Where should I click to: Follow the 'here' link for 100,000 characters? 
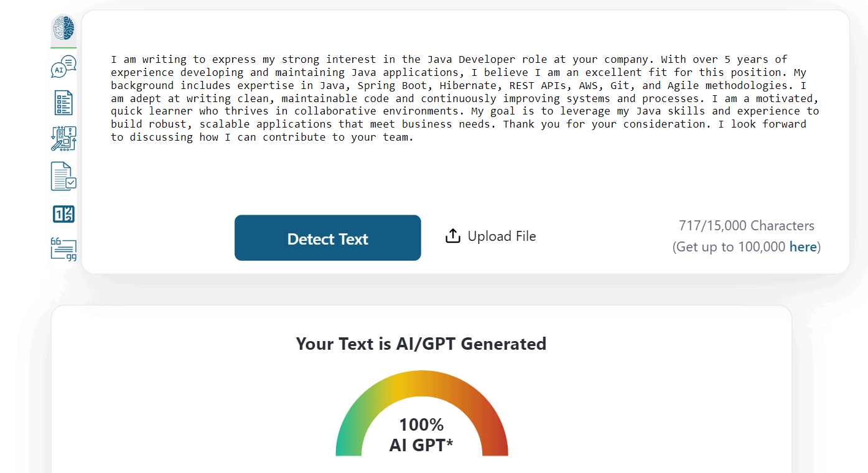pyautogui.click(x=803, y=247)
